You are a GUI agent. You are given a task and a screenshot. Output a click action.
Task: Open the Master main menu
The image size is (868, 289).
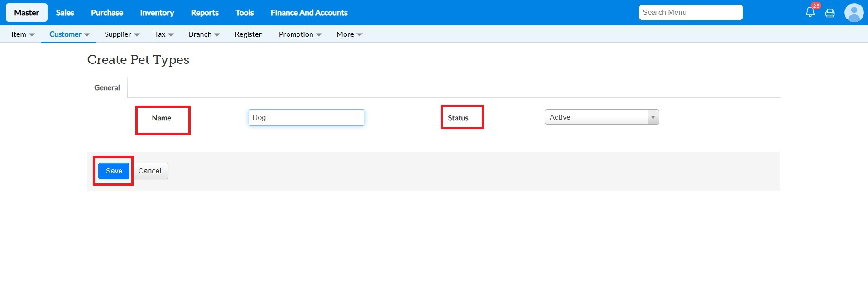coord(27,13)
